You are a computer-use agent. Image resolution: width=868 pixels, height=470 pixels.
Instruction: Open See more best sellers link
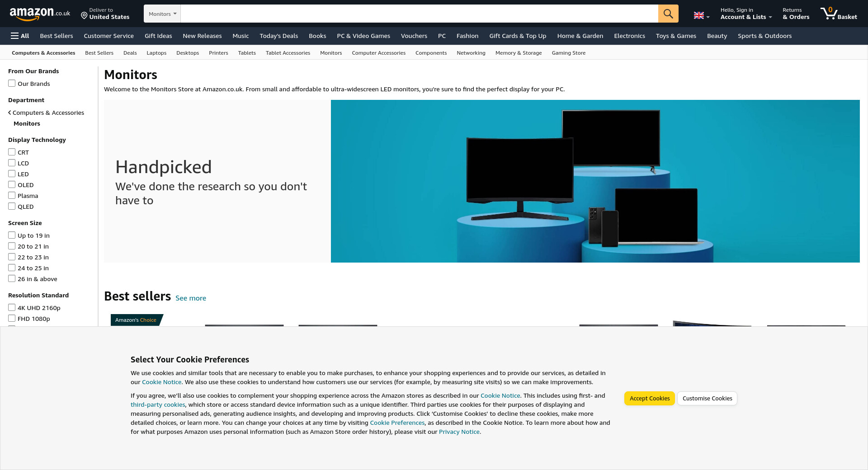click(191, 298)
